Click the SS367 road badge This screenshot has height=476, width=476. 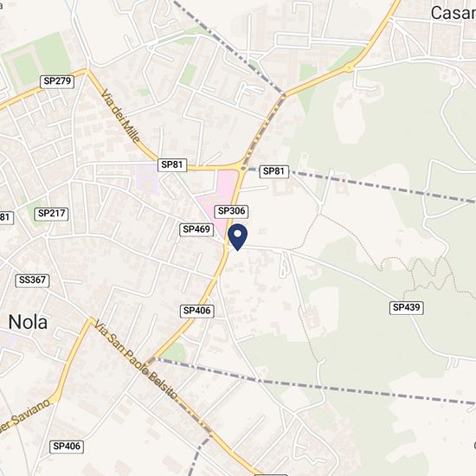point(32,280)
